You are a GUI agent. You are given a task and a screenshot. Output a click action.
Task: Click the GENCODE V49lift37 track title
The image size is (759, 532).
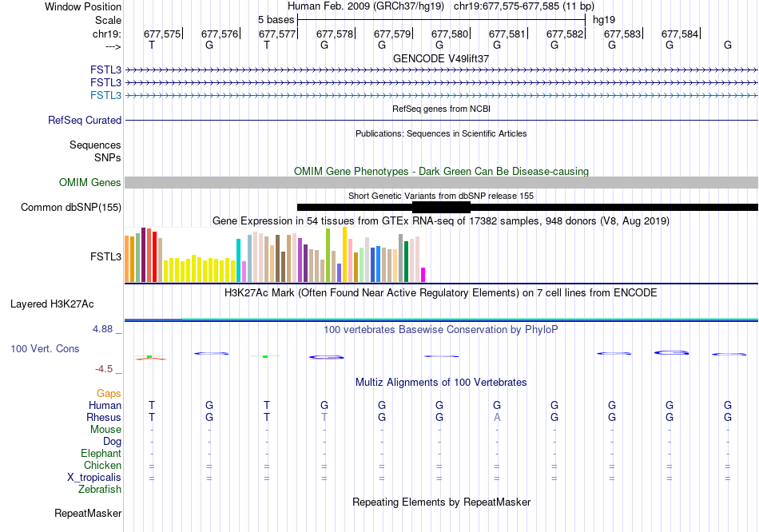click(x=441, y=58)
